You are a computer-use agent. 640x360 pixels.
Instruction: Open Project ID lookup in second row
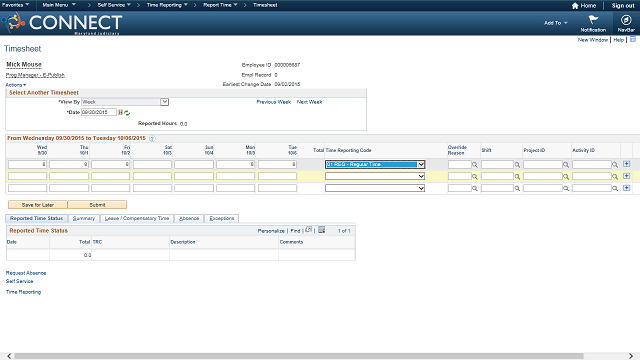pyautogui.click(x=566, y=177)
